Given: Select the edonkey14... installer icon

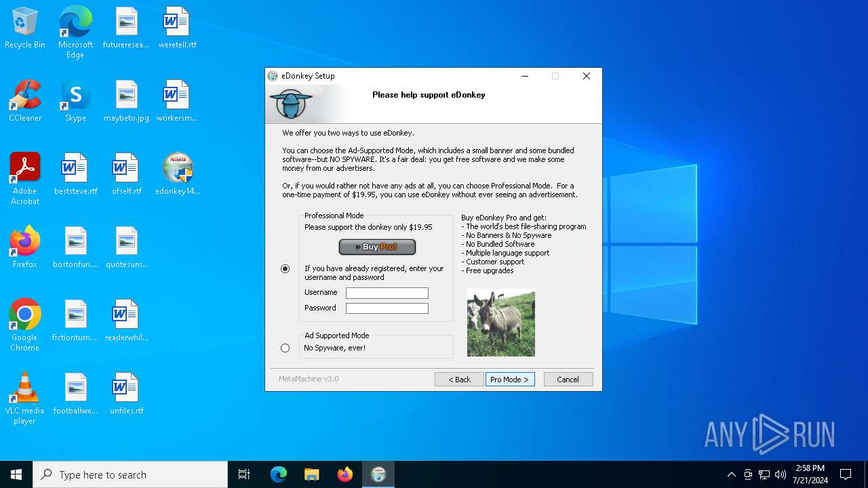Looking at the screenshot, I should tap(177, 175).
